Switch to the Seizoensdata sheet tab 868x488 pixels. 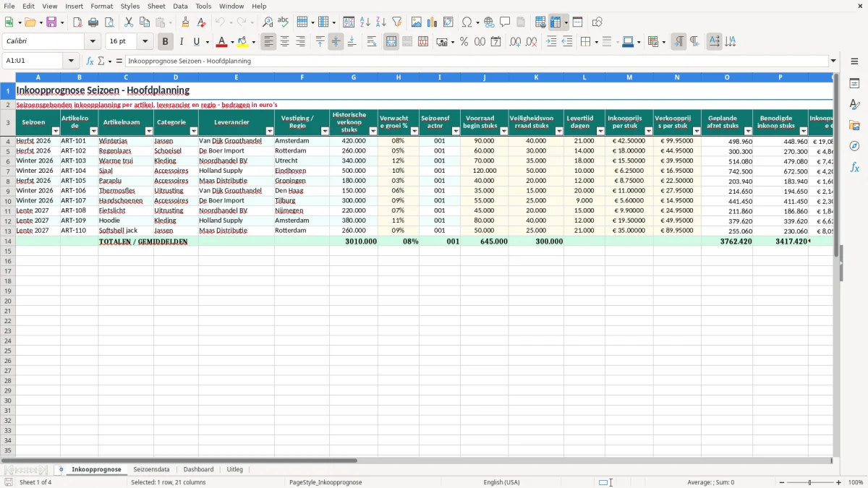(x=151, y=469)
